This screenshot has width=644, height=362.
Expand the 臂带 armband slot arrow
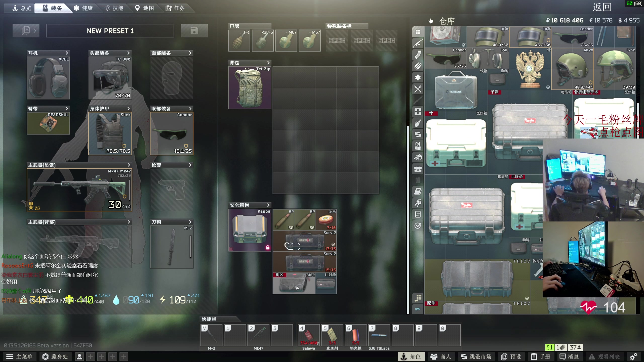point(67,109)
